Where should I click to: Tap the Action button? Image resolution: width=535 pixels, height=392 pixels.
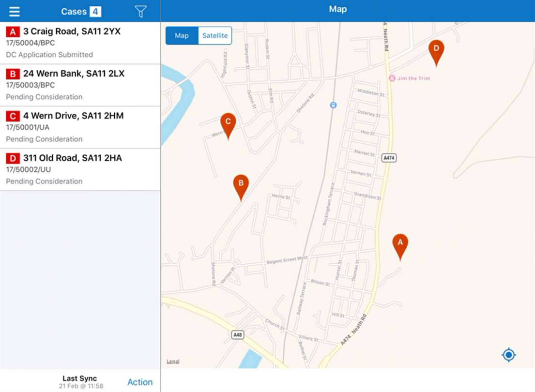[x=140, y=382]
